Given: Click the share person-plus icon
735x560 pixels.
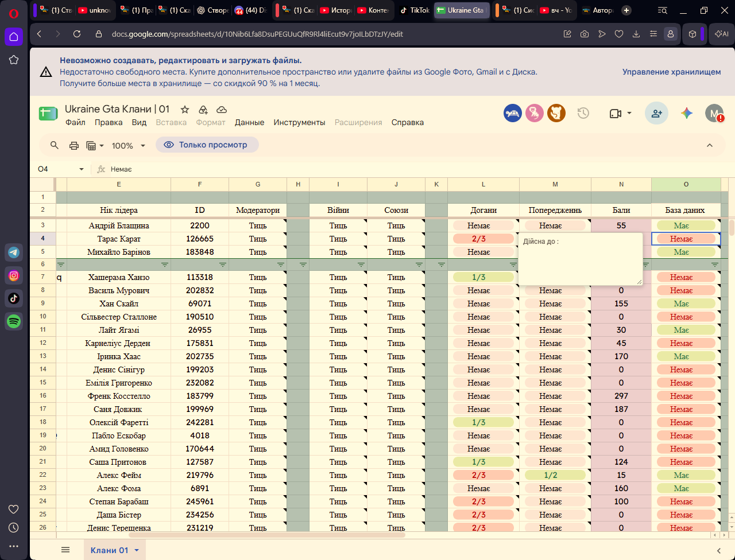Looking at the screenshot, I should click(656, 114).
